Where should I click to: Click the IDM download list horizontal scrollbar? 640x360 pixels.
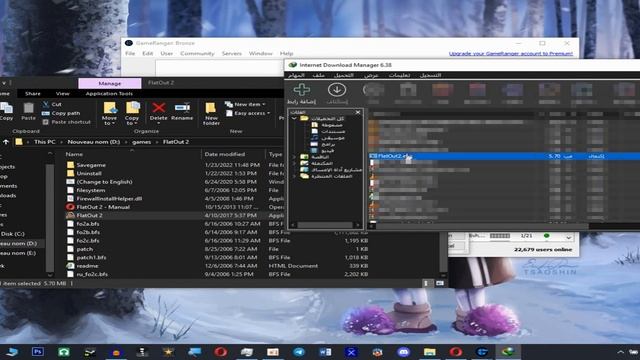pos(482,226)
